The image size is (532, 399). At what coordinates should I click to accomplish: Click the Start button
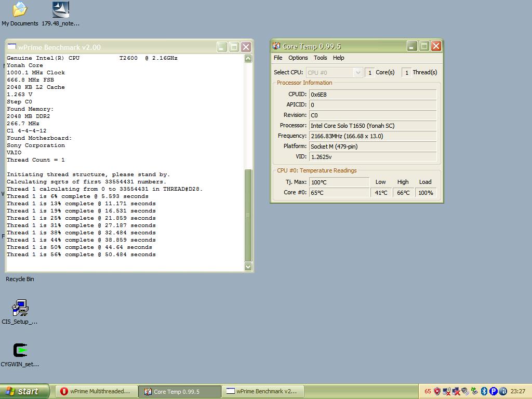point(24,391)
